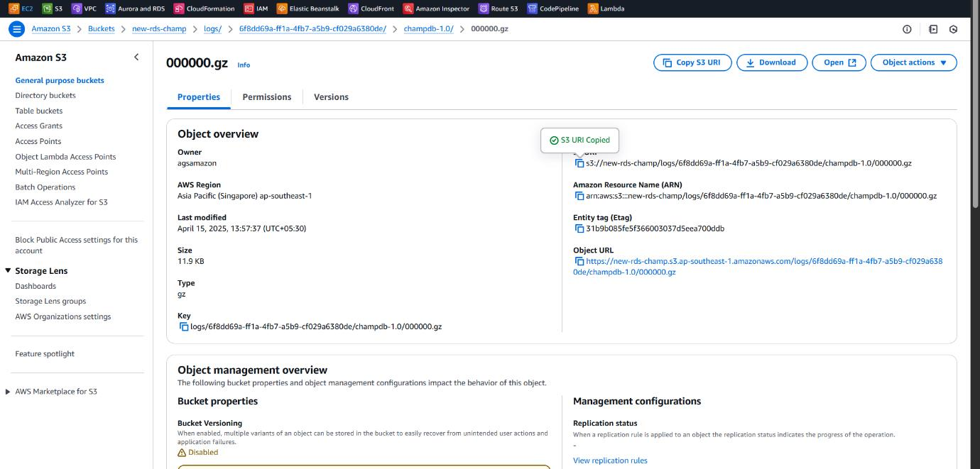This screenshot has width=980, height=469.
Task: Click the hexagon settings icon in breadcrumb bar
Action: 954,29
